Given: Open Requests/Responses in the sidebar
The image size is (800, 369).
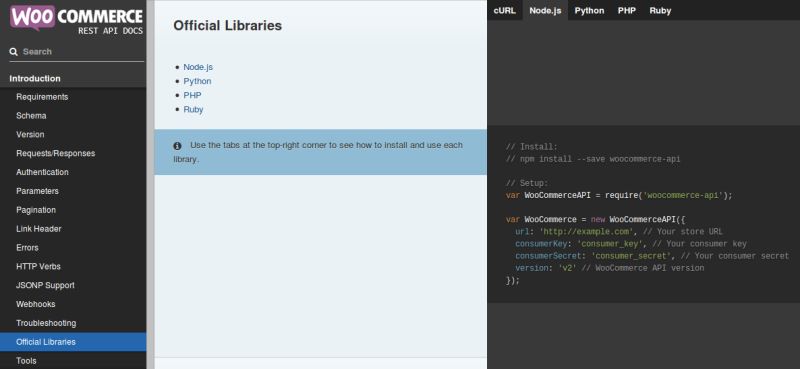Looking at the screenshot, I should coord(73,154).
